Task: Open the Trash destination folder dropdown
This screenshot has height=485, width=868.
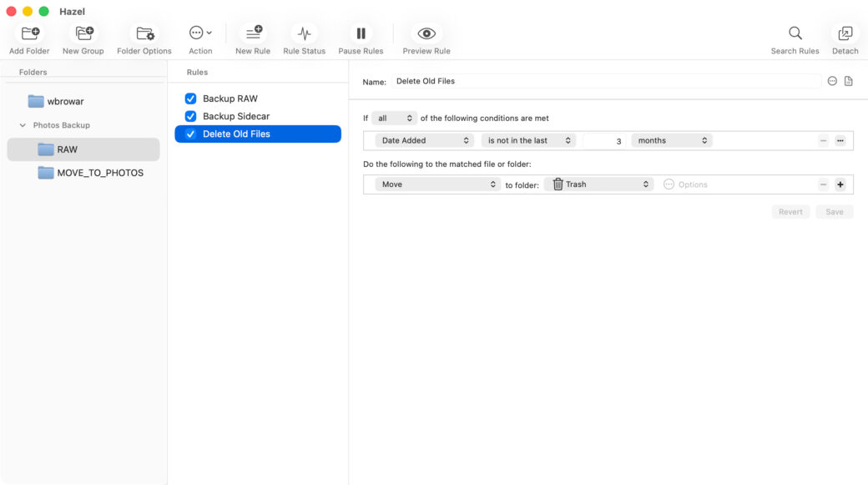Action: (598, 184)
